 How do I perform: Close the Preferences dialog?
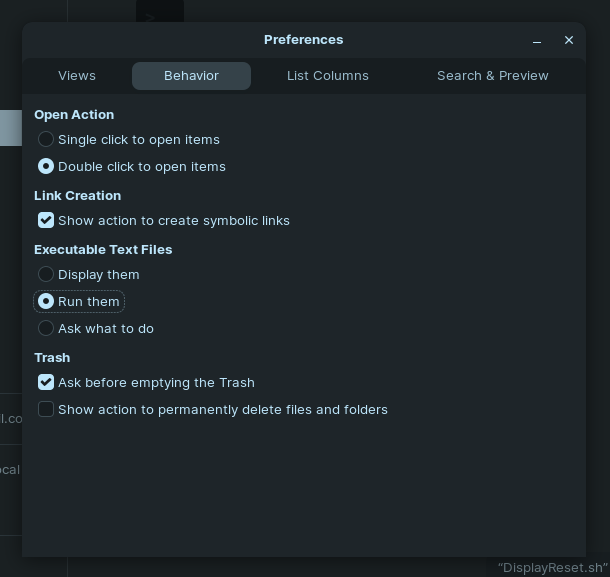569,40
